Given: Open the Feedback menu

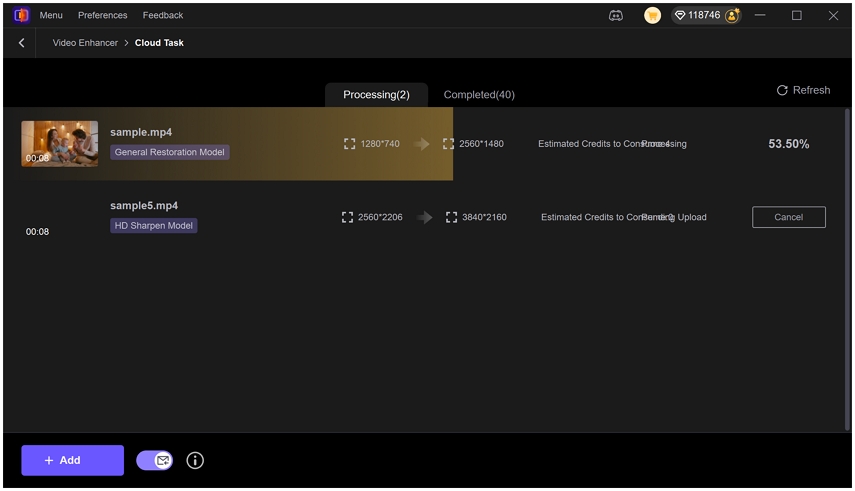Looking at the screenshot, I should 163,15.
